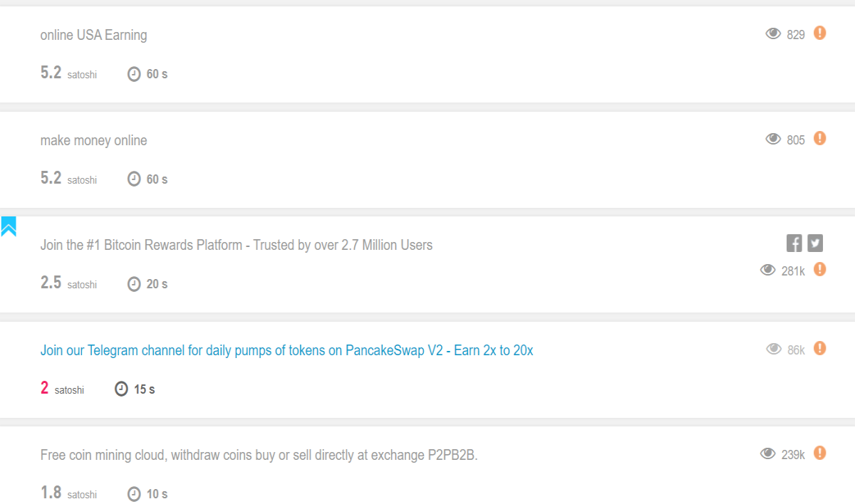Open the make money online ad
The image size is (855, 504).
(93, 140)
